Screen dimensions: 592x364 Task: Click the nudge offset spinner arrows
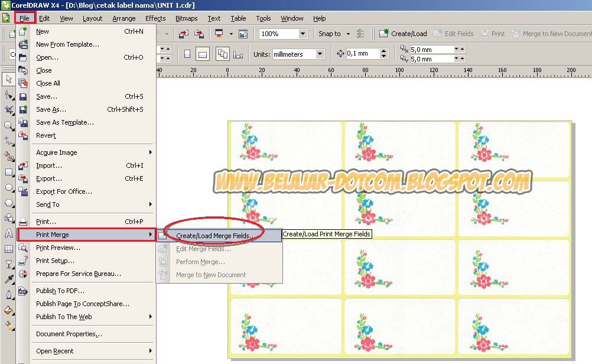[x=384, y=54]
